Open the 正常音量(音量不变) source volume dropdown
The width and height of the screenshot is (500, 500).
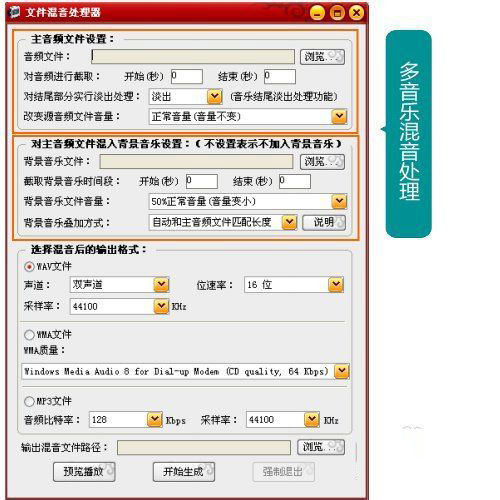click(248, 117)
